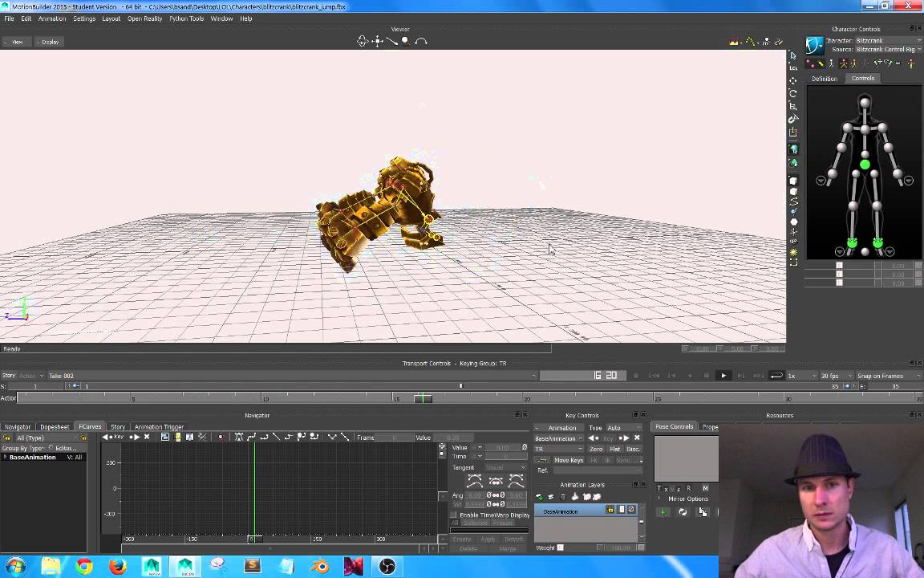Image resolution: width=924 pixels, height=578 pixels.
Task: Enable TimeWarp Display checkbox
Action: (454, 515)
